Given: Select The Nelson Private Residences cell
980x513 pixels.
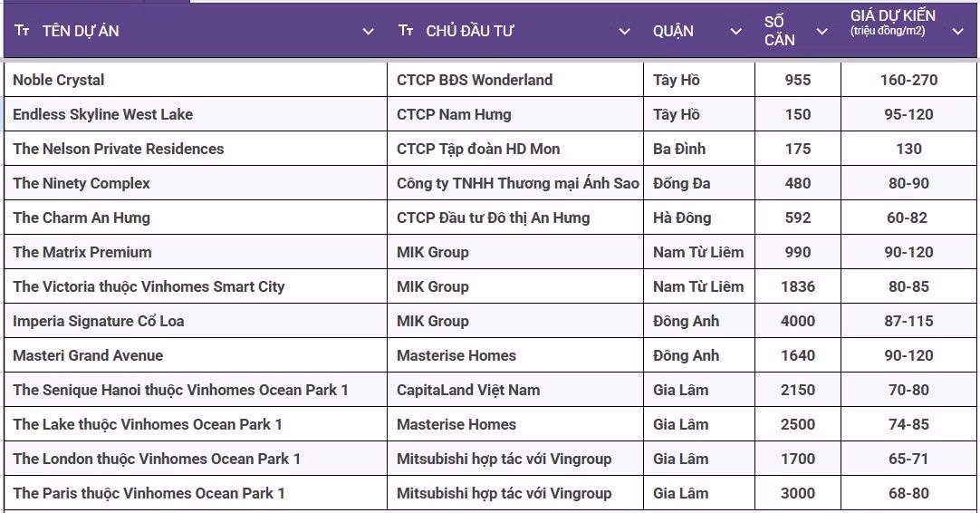Looking at the screenshot, I should point(118,149).
